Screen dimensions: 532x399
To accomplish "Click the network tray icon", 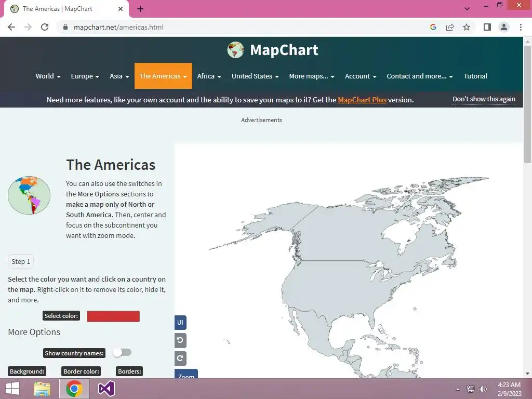I will 470,389.
